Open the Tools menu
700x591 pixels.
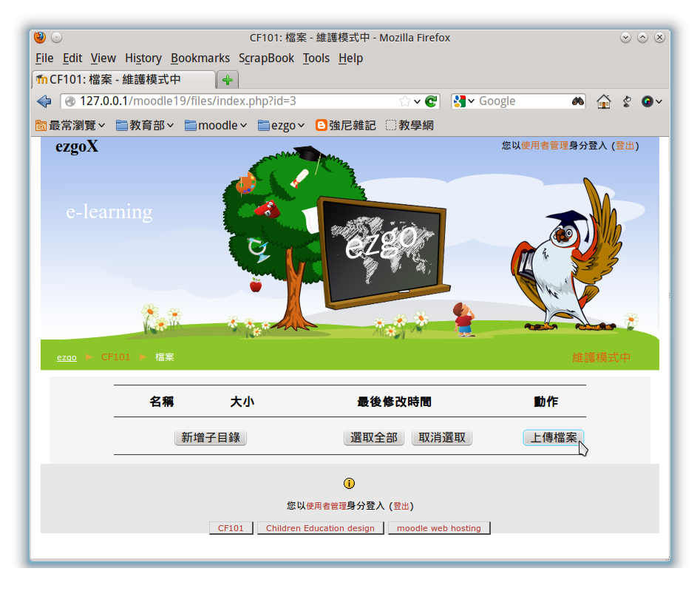click(316, 58)
